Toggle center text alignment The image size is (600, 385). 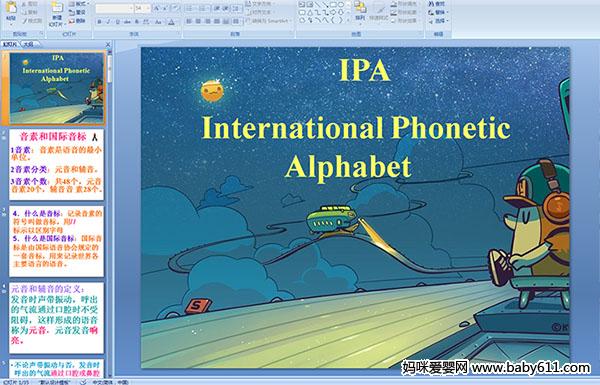(198, 21)
